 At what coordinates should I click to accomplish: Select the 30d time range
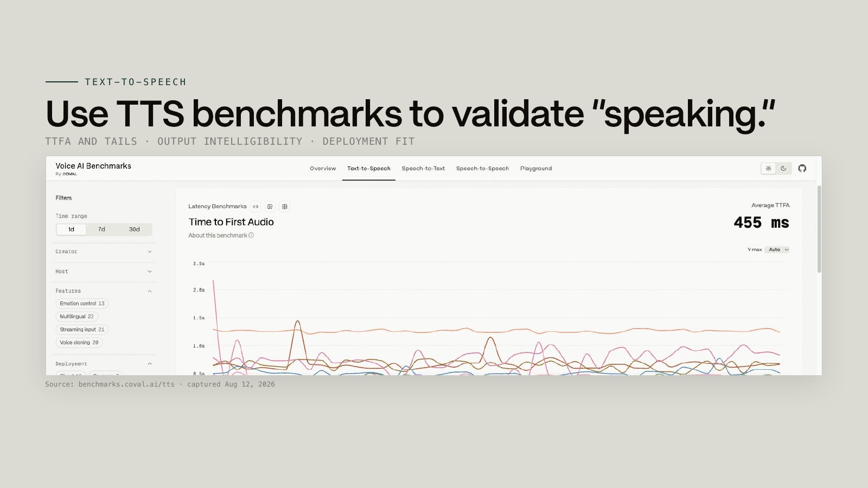point(135,229)
